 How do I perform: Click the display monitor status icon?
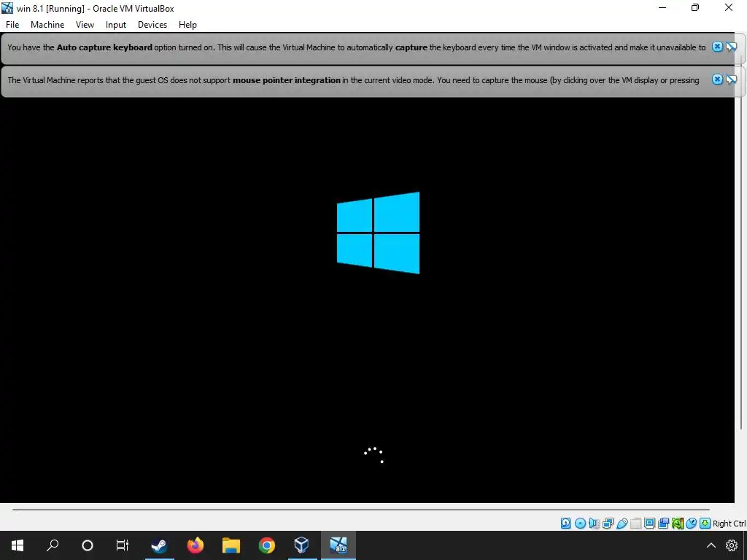point(649,524)
